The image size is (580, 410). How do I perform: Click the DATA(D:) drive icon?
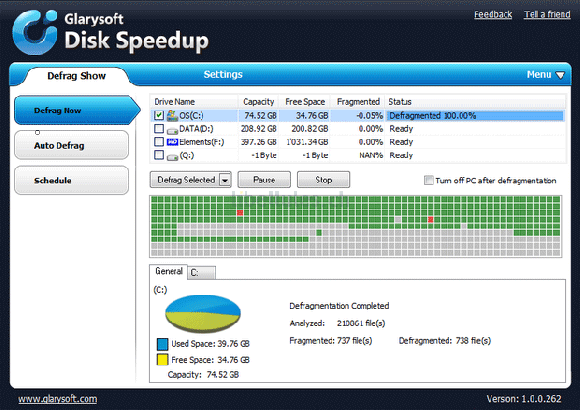tap(172, 130)
